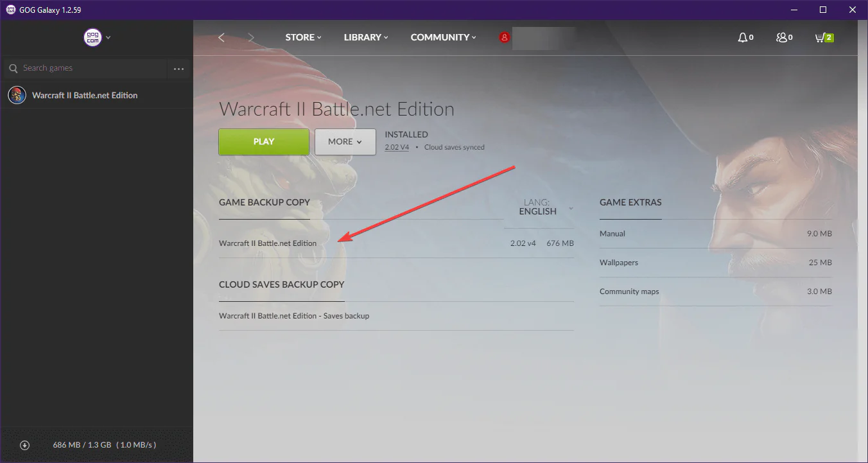Open the three-dot options next to search
The width and height of the screenshot is (868, 463).
[x=178, y=69]
